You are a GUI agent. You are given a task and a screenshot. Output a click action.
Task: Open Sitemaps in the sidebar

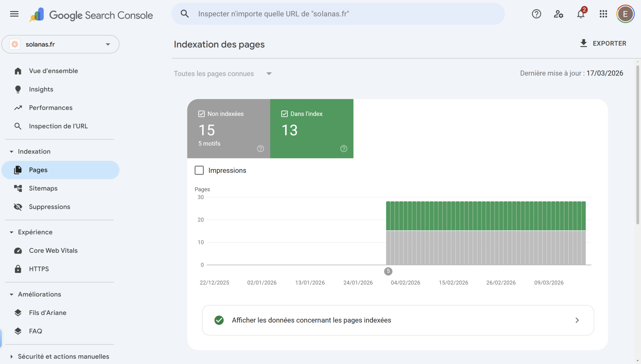coord(43,188)
